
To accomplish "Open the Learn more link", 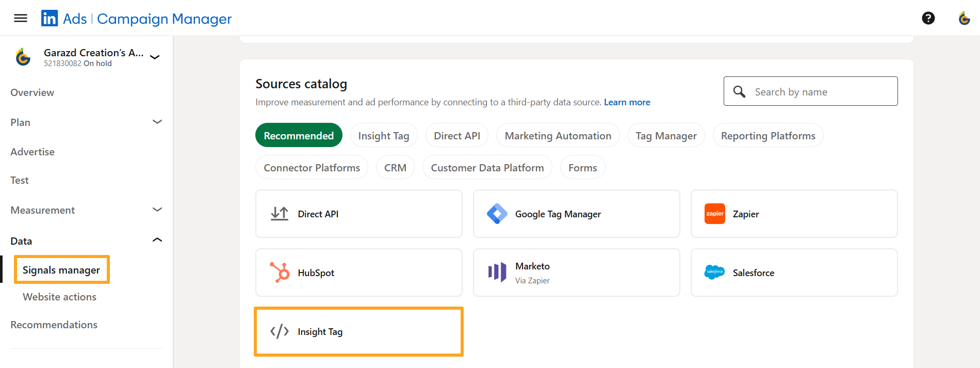I will pos(627,102).
